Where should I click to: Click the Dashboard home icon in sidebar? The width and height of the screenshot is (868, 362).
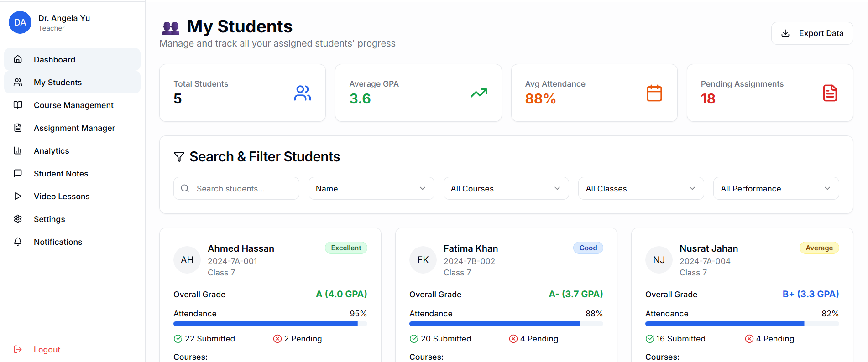(x=18, y=59)
